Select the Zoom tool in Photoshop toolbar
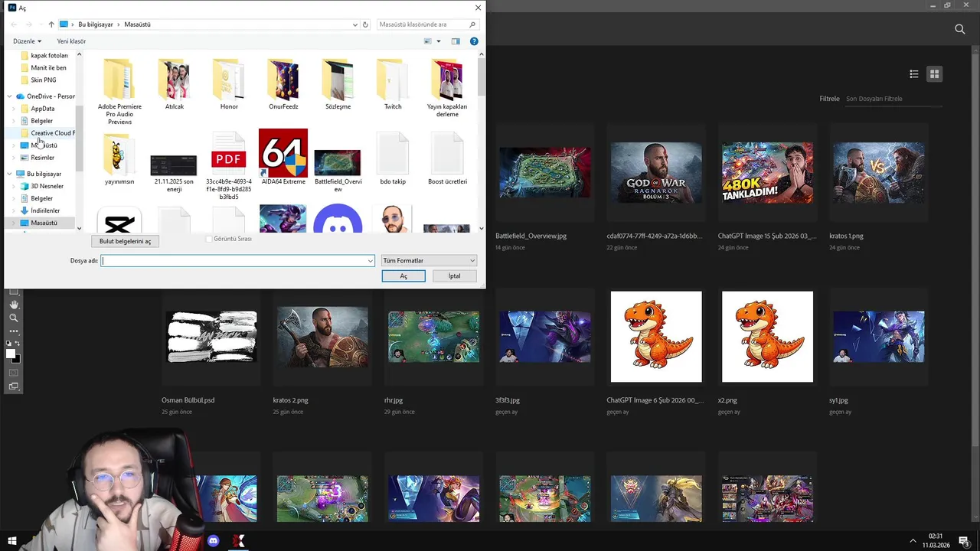Image resolution: width=980 pixels, height=551 pixels. click(x=13, y=318)
